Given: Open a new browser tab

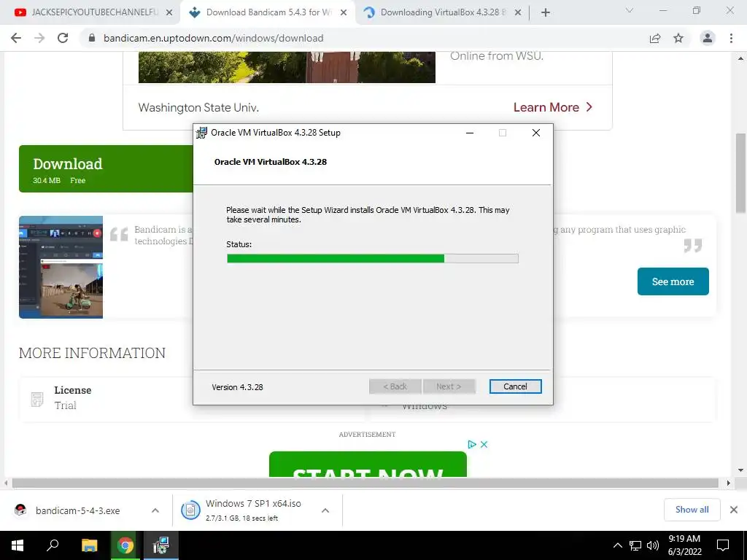Looking at the screenshot, I should pos(546,13).
